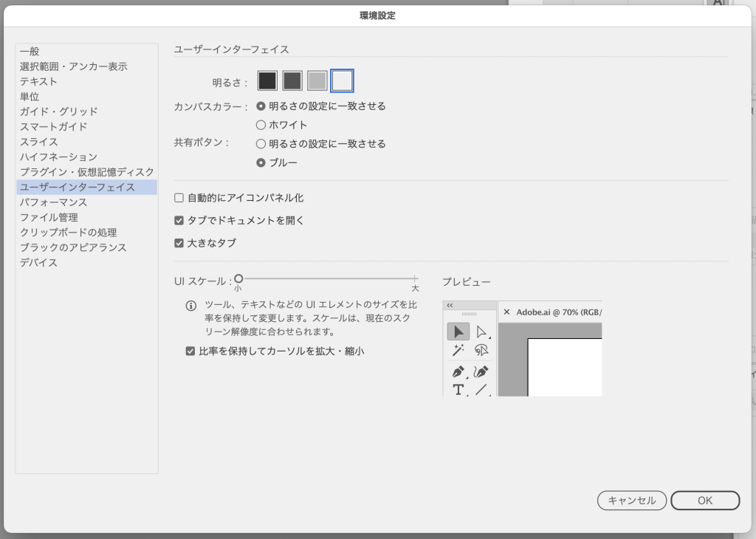
Task: Confirm settings with the OK button
Action: [704, 501]
